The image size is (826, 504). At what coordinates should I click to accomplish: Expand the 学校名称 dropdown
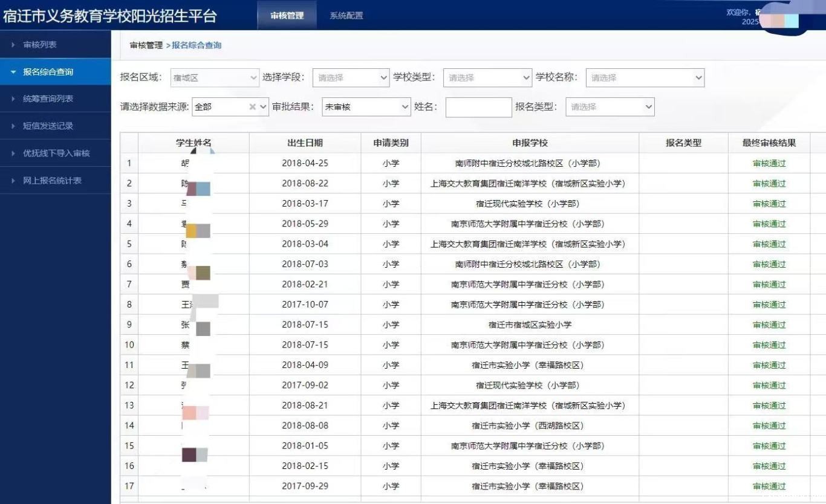coord(645,77)
